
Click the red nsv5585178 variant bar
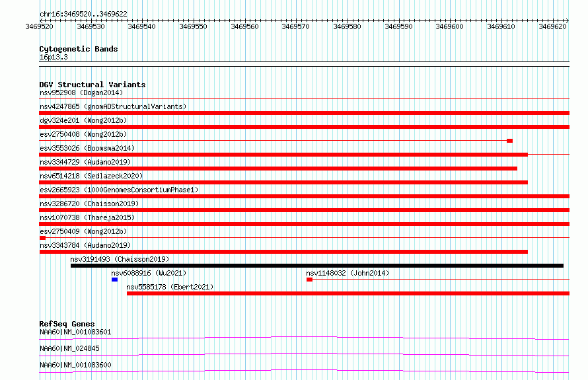348,293
